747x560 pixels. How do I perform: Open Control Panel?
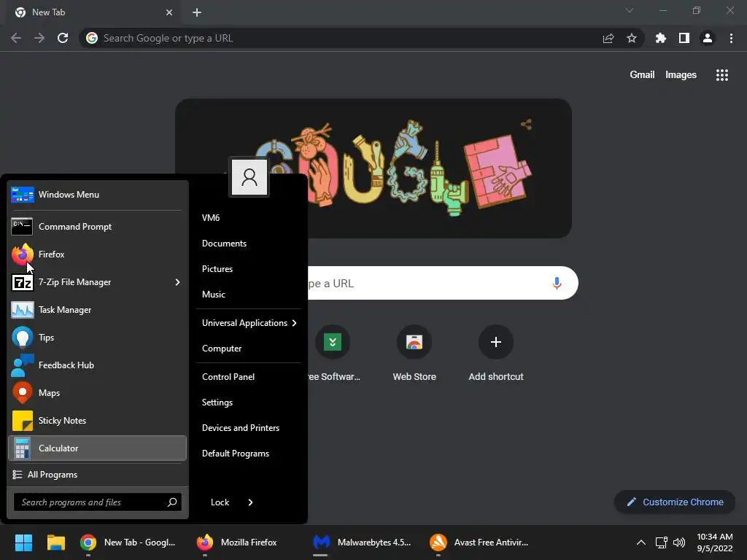(228, 377)
